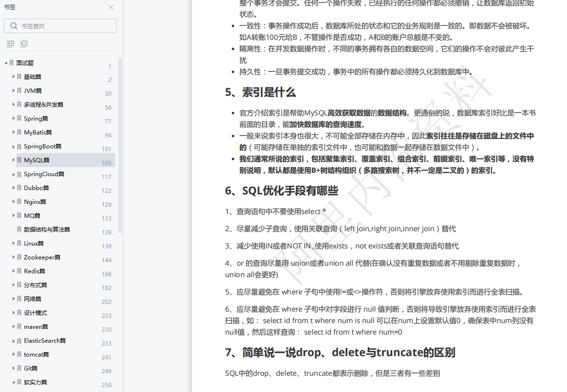
Task: Open the 设计模式 bookmark
Action: coord(34,313)
